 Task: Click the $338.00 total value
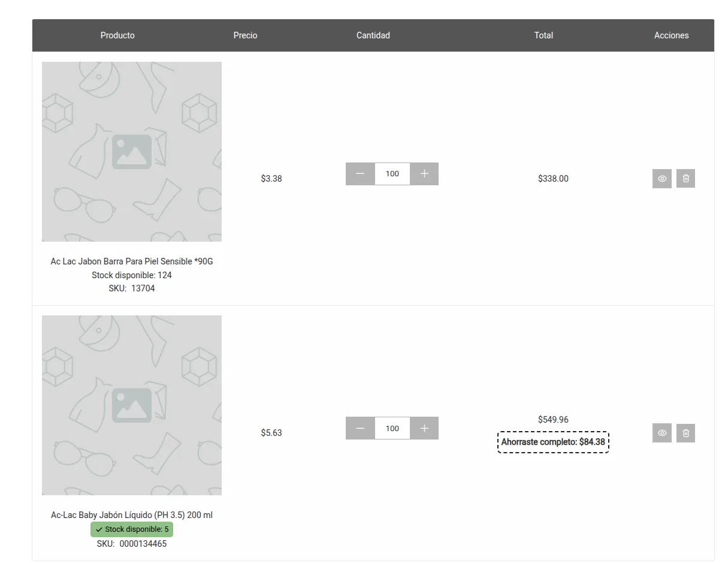click(553, 179)
